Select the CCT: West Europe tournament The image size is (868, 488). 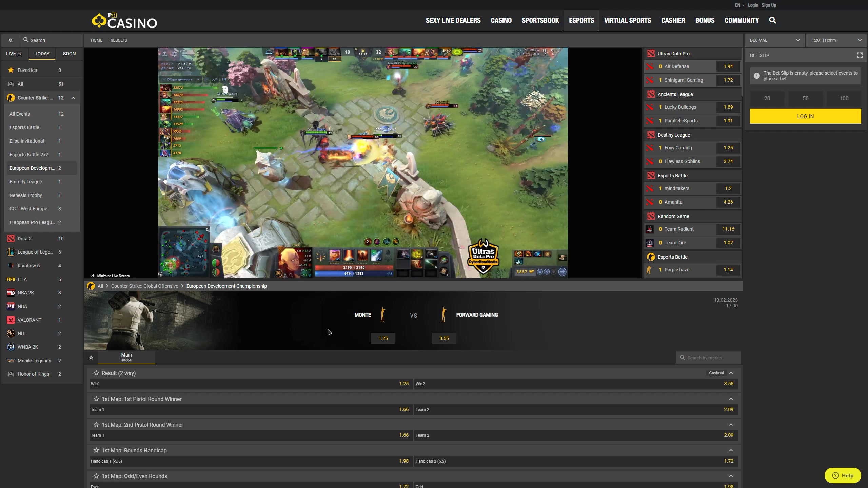click(42, 209)
